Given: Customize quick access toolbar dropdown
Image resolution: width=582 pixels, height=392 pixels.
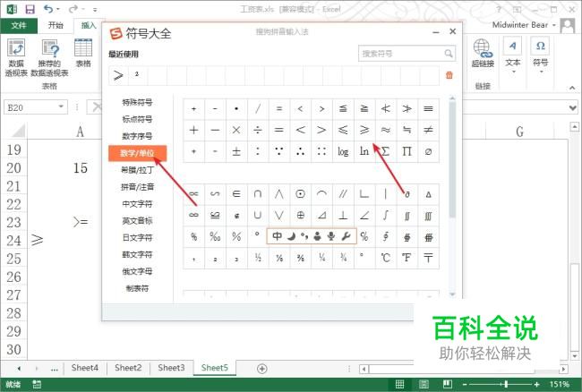Looking at the screenshot, I should pyautogui.click(x=95, y=10).
